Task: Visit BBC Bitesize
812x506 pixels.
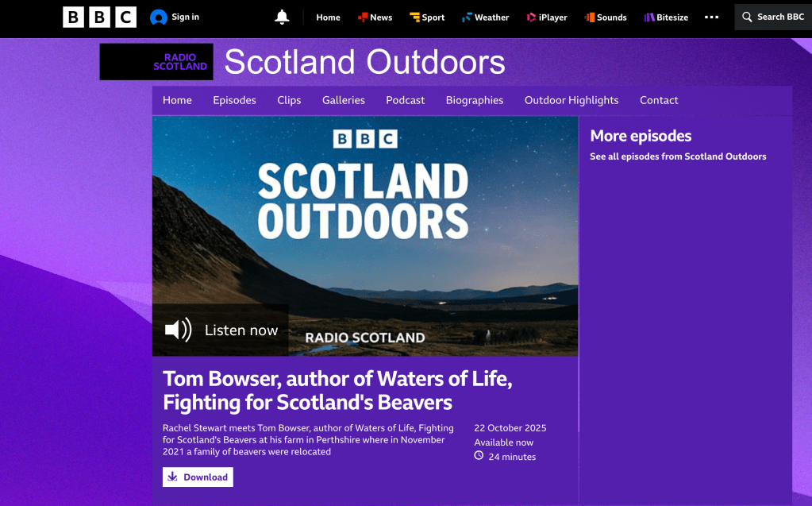Action: point(666,17)
